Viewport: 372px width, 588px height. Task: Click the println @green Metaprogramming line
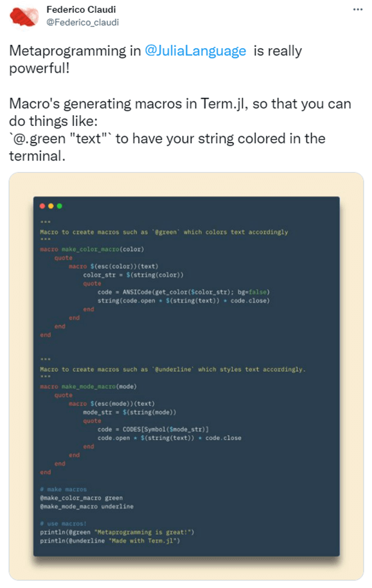click(x=117, y=532)
